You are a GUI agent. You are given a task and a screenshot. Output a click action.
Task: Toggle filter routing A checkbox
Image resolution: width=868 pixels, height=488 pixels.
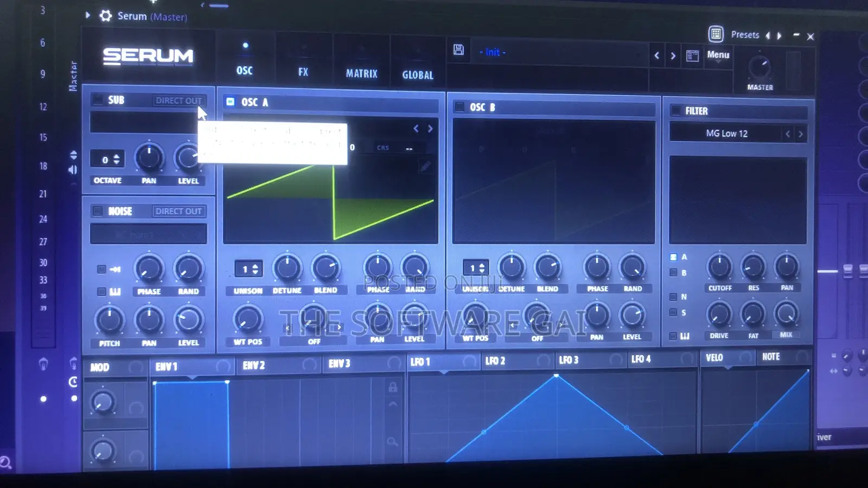[673, 257]
